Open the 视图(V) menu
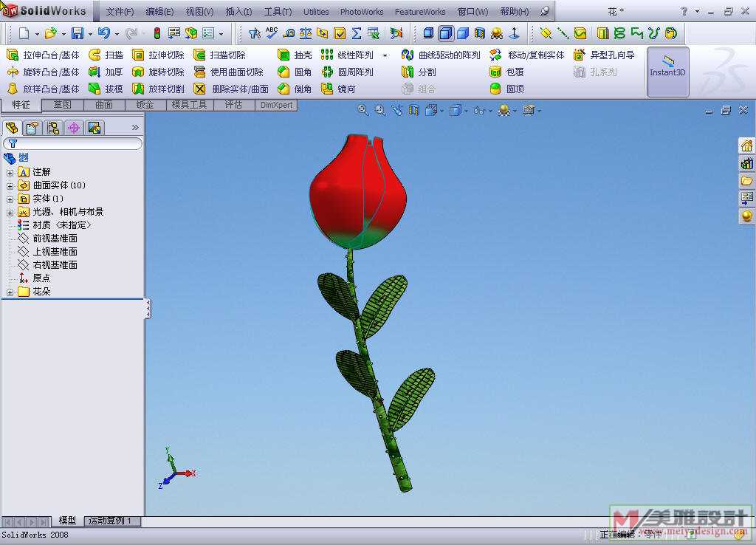The height and width of the screenshot is (545, 756). coord(199,12)
